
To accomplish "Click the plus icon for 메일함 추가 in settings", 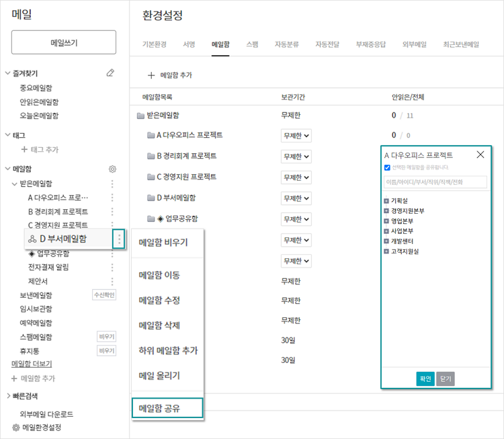I will tap(151, 75).
